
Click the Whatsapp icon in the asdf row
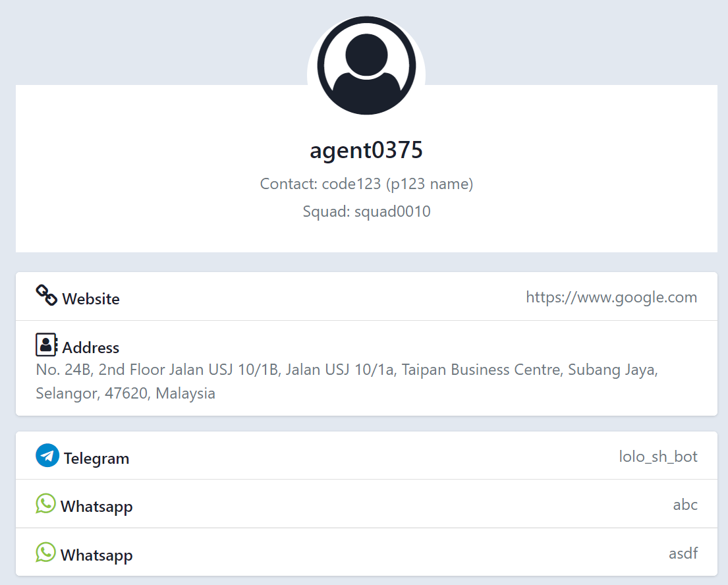click(x=45, y=552)
